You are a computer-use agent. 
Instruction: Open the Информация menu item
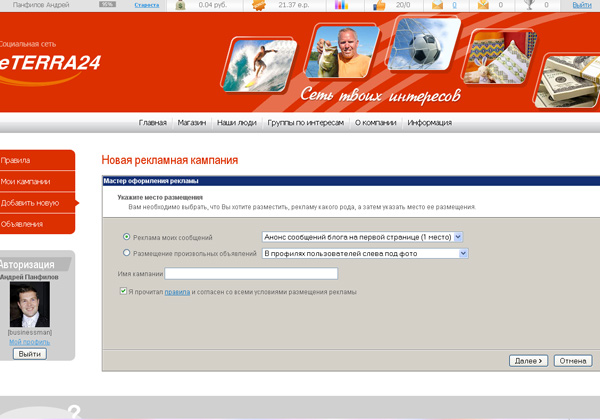[x=429, y=123]
